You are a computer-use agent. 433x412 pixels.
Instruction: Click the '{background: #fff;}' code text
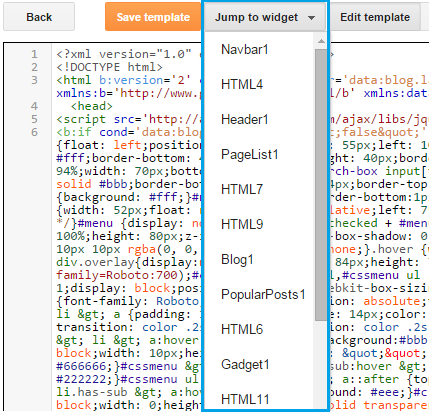[x=124, y=197]
